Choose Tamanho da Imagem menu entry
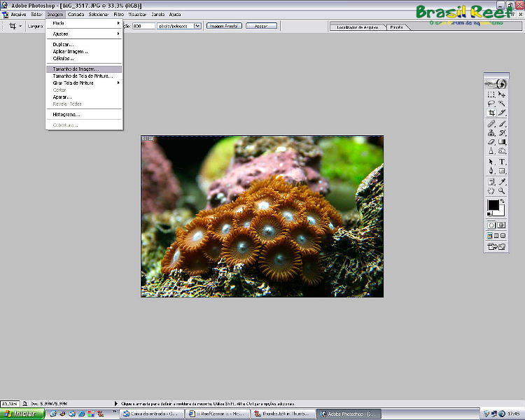 (x=76, y=69)
